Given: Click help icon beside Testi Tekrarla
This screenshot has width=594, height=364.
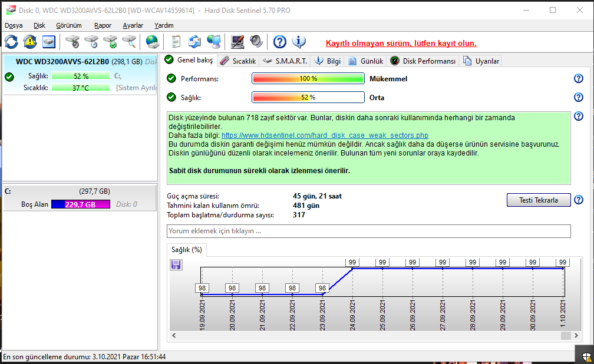Looking at the screenshot, I should (x=579, y=200).
